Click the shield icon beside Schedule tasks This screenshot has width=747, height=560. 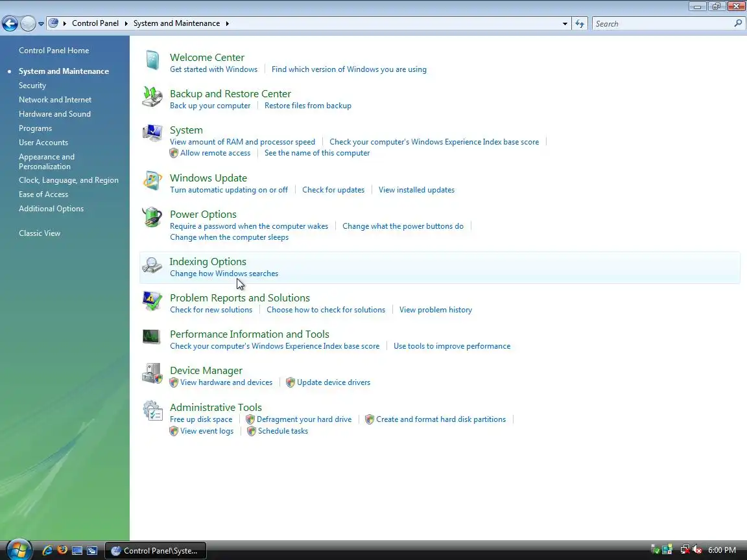point(252,432)
